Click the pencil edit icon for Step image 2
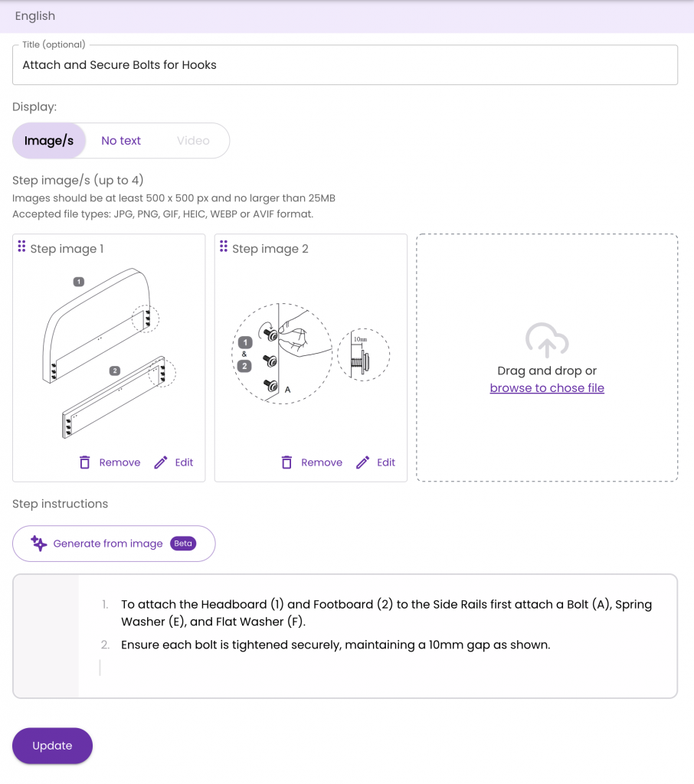This screenshot has height=784, width=694. click(x=363, y=462)
